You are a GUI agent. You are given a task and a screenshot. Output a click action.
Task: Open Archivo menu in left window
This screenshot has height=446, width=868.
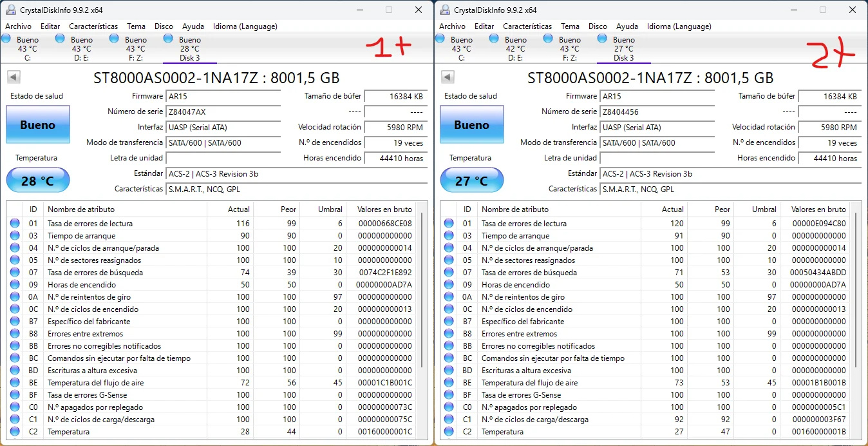pos(19,26)
